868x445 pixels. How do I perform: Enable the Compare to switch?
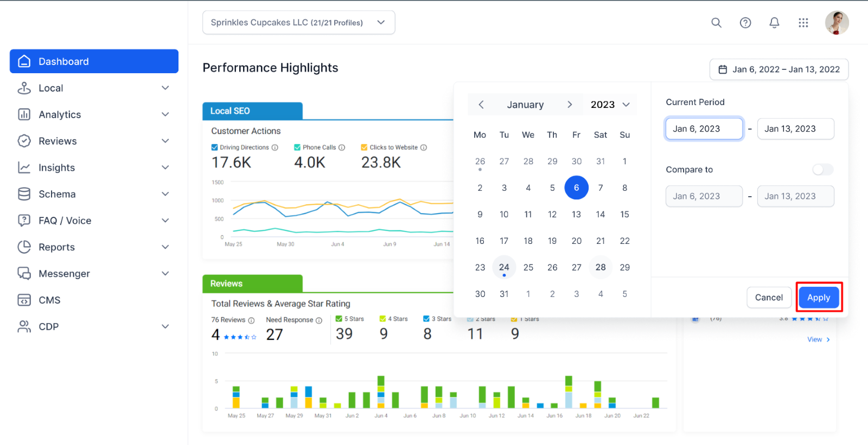tap(822, 170)
